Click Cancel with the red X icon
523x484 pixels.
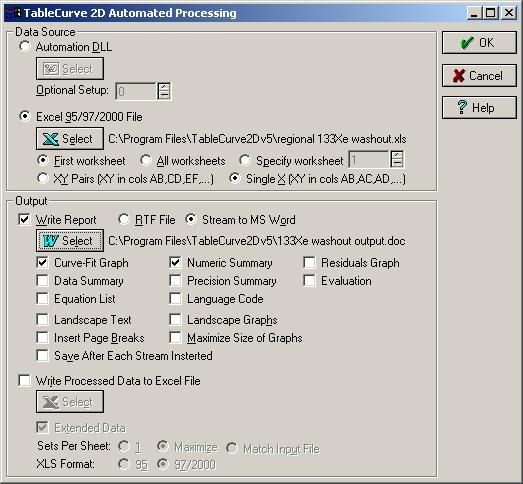479,76
